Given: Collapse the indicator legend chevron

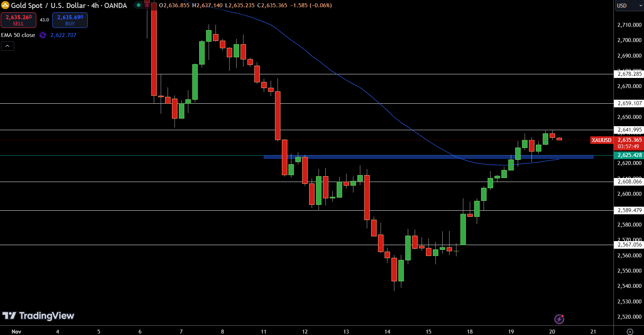Looking at the screenshot, I should click(8, 46).
